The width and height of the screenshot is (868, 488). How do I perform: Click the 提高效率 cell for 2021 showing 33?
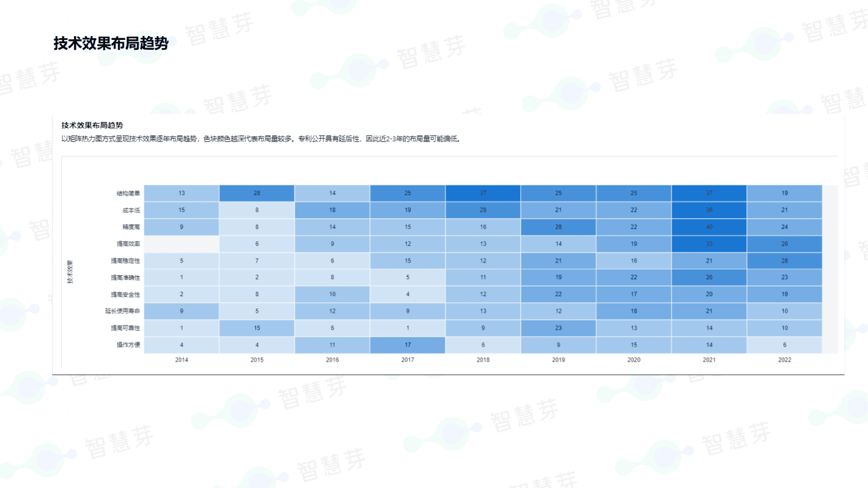(709, 244)
